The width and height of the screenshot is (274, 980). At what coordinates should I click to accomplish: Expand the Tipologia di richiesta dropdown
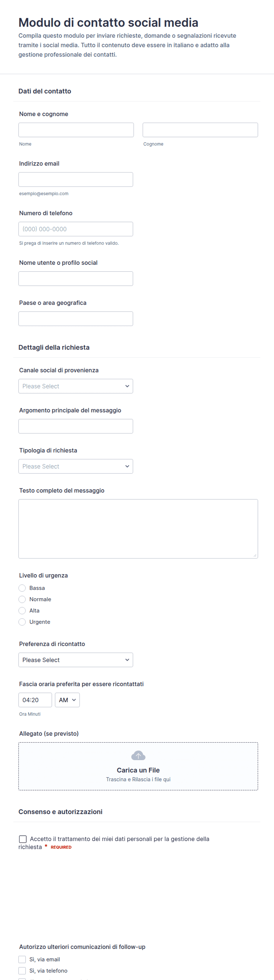pyautogui.click(x=76, y=466)
